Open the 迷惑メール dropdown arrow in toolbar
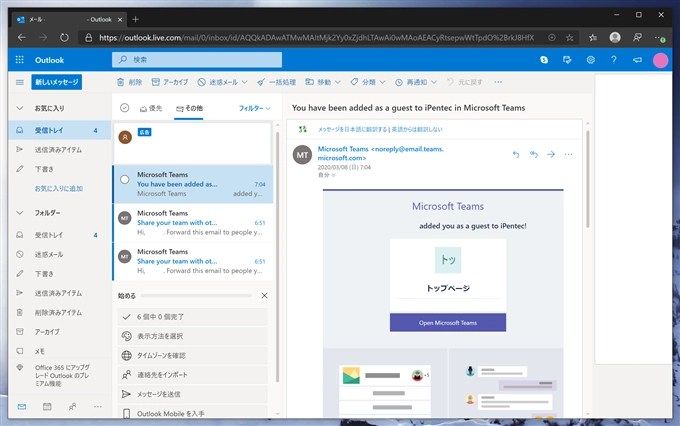680x426 pixels. [245, 82]
